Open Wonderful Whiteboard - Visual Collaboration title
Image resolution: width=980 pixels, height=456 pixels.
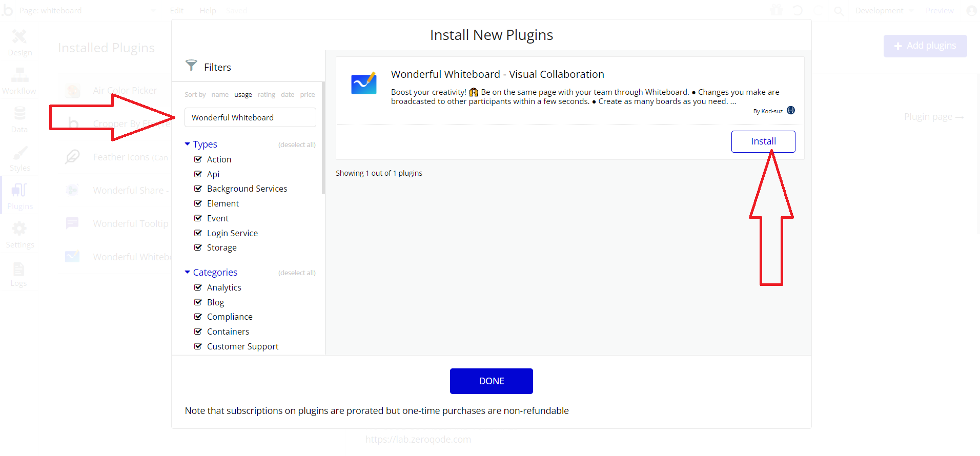tap(498, 74)
